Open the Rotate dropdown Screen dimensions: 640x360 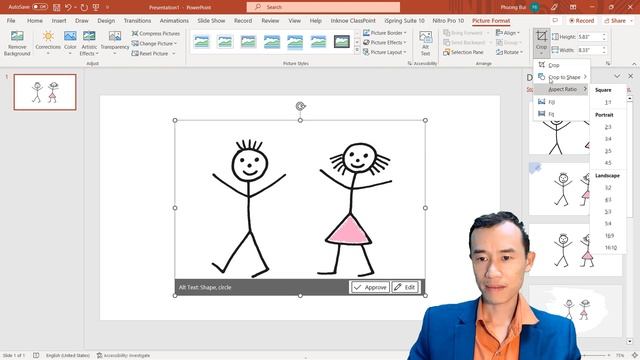(509, 52)
